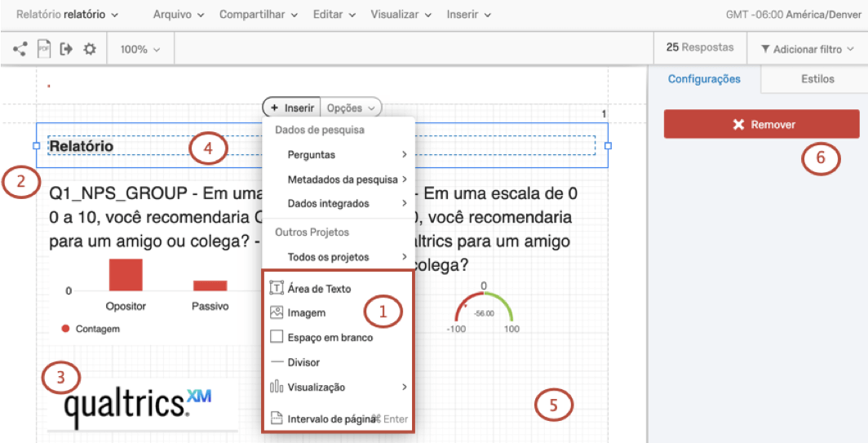Screen dimensions: 868x443
Task: Click the Contagem legend entry
Action: [x=91, y=329]
